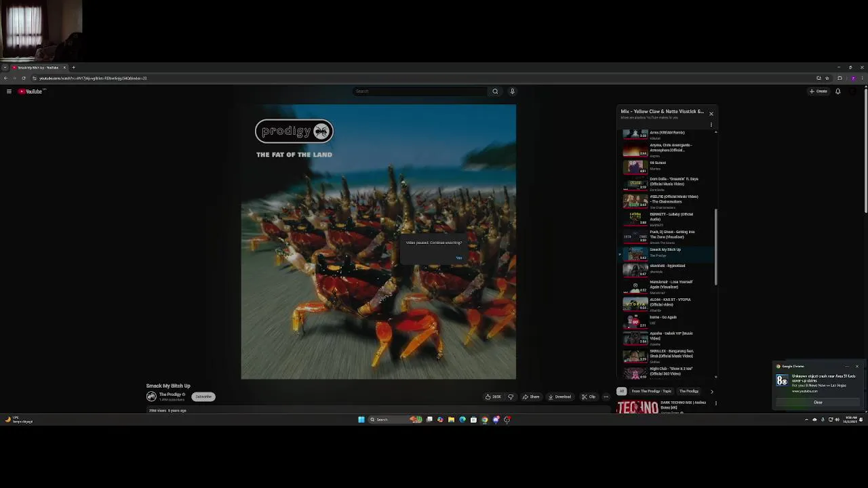Play BENNETT Lullaby from playlist
The height and width of the screenshot is (488, 868).
point(668,219)
